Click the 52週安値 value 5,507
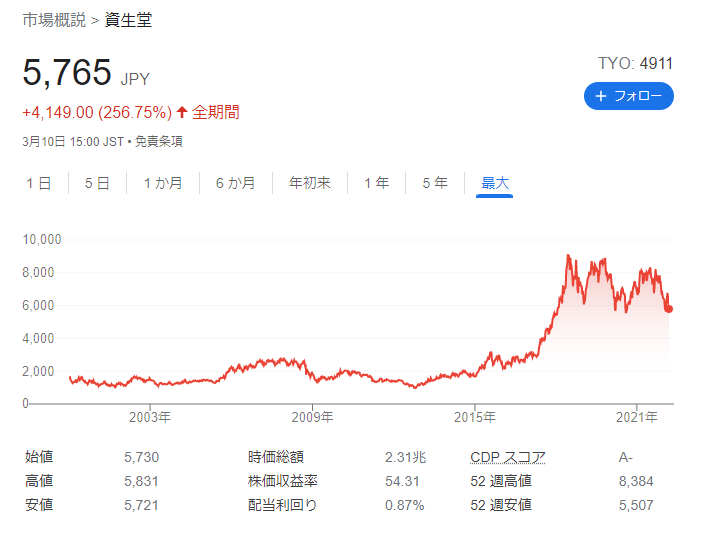 coord(636,505)
